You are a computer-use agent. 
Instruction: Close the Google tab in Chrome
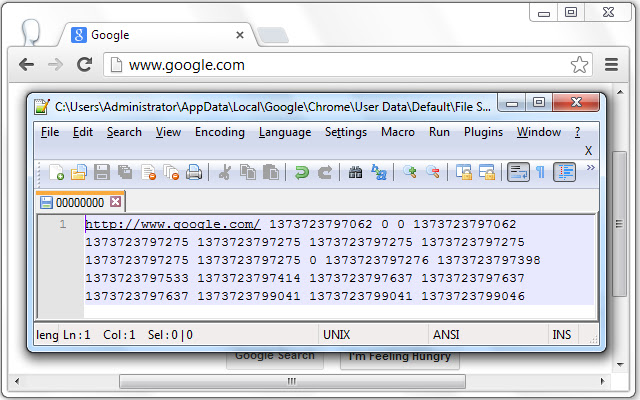pyautogui.click(x=240, y=35)
